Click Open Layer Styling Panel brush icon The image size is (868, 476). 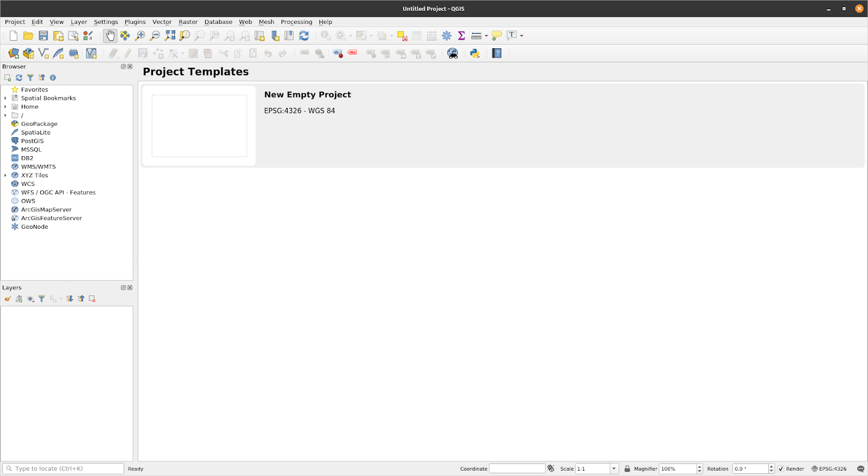8,299
